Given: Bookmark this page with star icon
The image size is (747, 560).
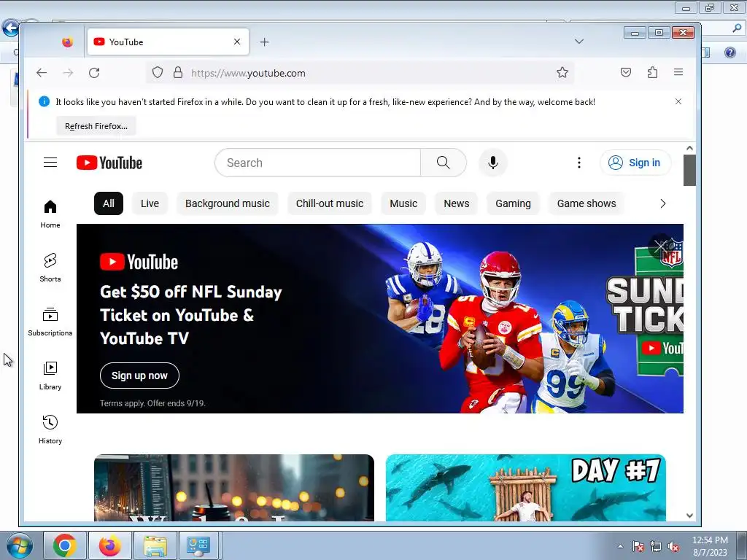Looking at the screenshot, I should click(562, 72).
